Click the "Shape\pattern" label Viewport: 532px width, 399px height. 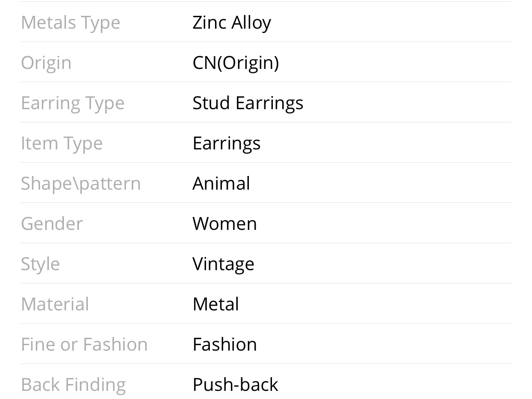click(x=81, y=184)
